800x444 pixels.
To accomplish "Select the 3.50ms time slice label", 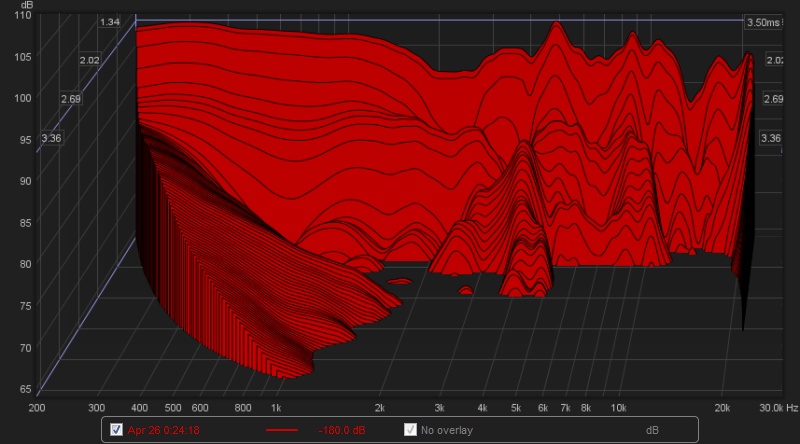I will (x=763, y=22).
